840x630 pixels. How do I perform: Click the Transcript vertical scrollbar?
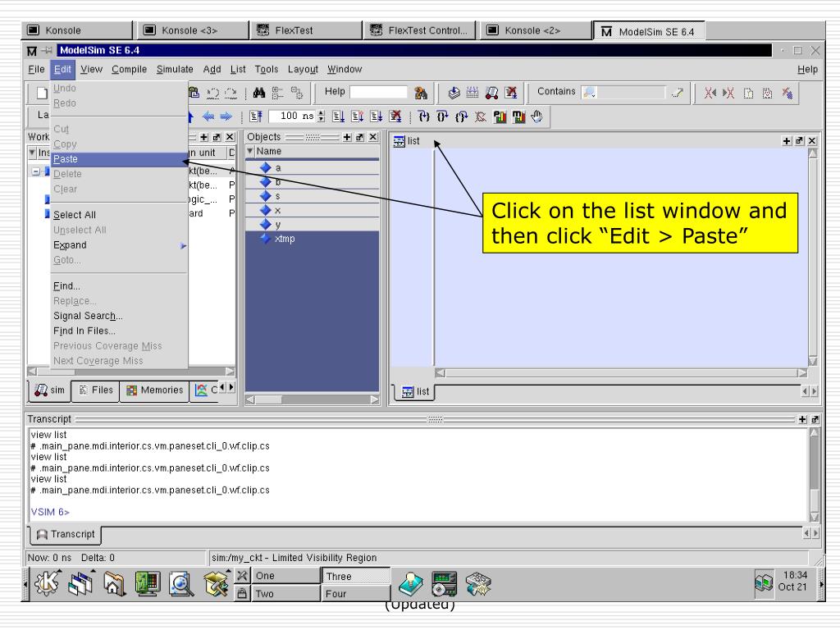pyautogui.click(x=815, y=475)
